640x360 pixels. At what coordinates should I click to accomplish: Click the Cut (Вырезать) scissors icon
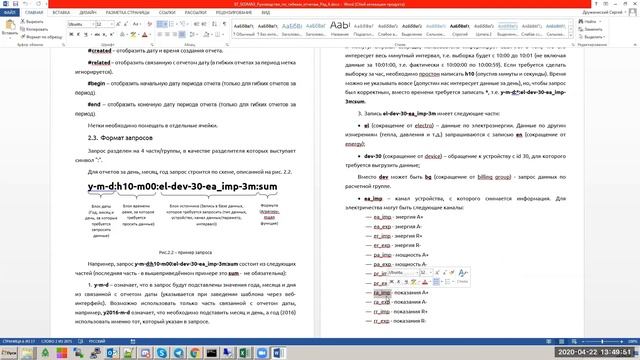point(23,21)
